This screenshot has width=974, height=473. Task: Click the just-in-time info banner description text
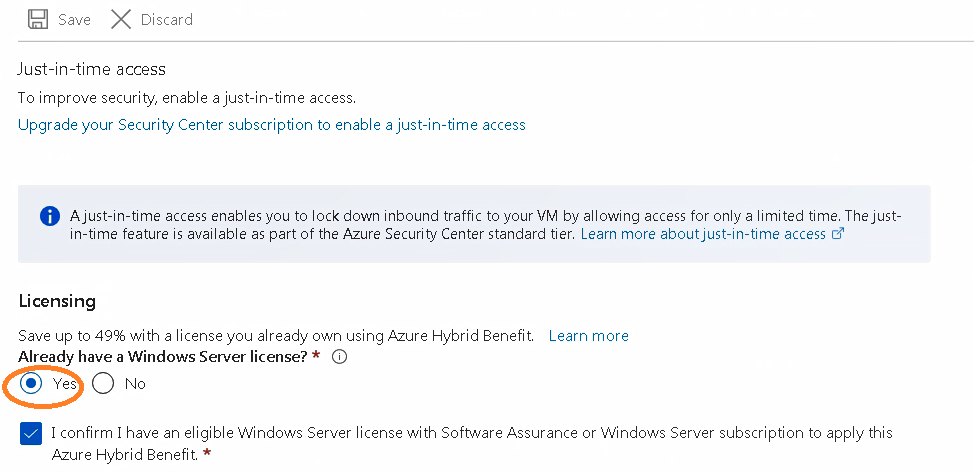[486, 225]
